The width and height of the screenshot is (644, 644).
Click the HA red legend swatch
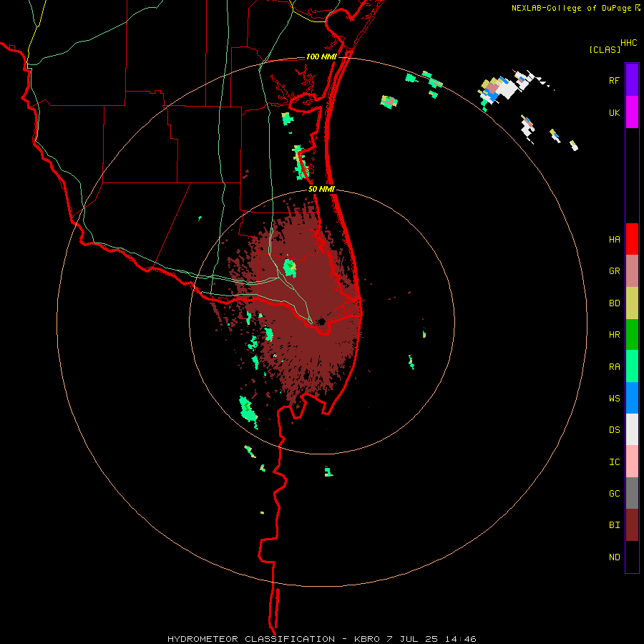pyautogui.click(x=632, y=239)
